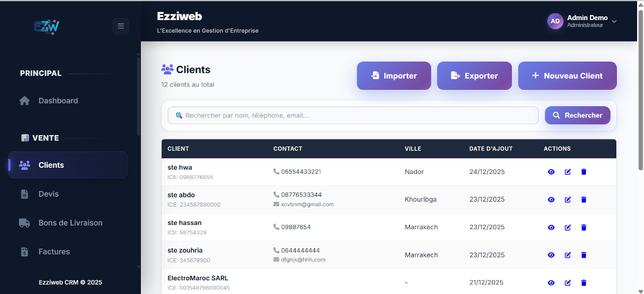Click the Exporter button
This screenshot has height=294, width=644.
tap(474, 76)
